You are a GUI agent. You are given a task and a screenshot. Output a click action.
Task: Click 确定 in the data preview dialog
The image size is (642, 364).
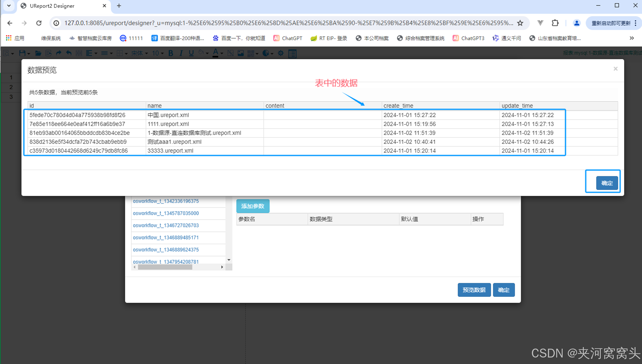click(607, 183)
